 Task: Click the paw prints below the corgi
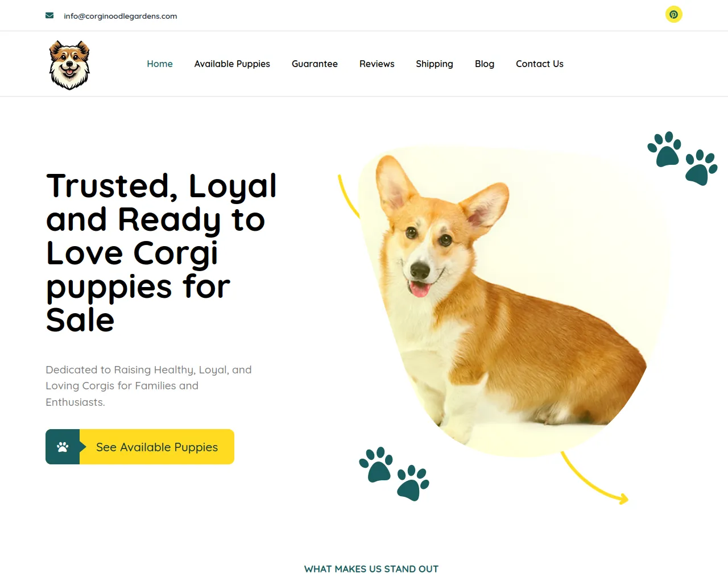coord(394,474)
